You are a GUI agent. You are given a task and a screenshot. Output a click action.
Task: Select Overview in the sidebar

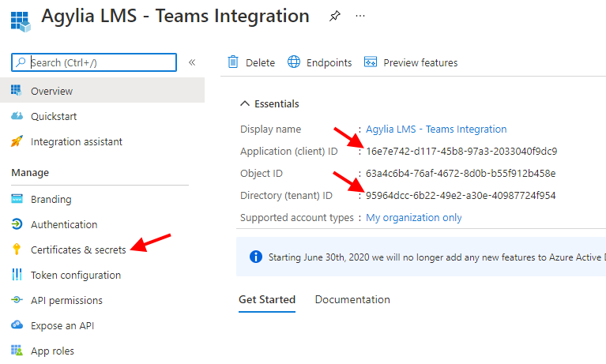pyautogui.click(x=103, y=91)
